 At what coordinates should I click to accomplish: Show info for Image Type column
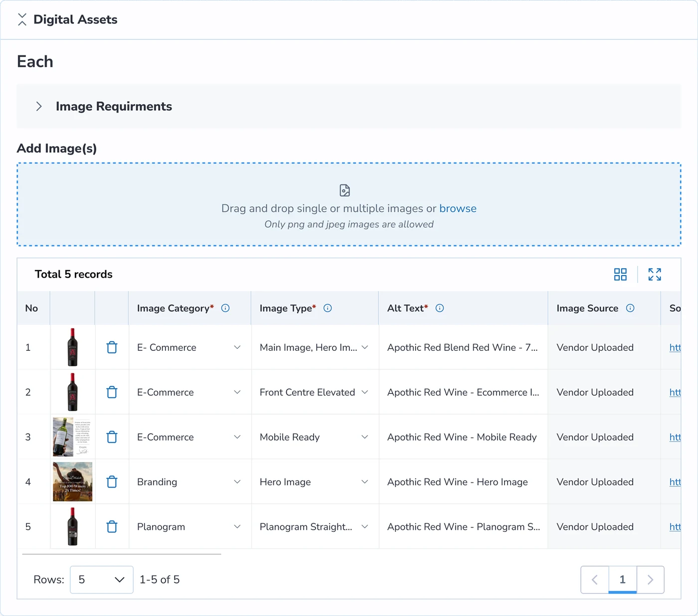(x=328, y=308)
